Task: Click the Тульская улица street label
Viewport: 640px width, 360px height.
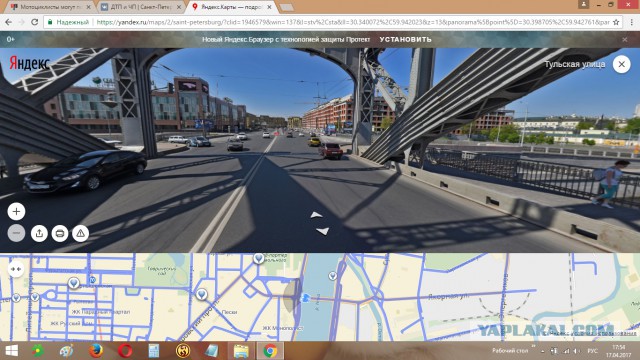Action: [x=575, y=64]
